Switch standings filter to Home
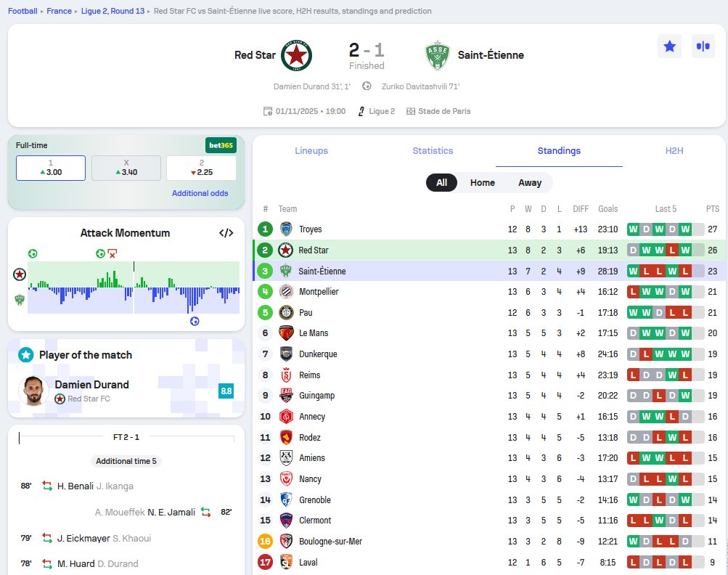Image resolution: width=728 pixels, height=575 pixels. tap(482, 183)
